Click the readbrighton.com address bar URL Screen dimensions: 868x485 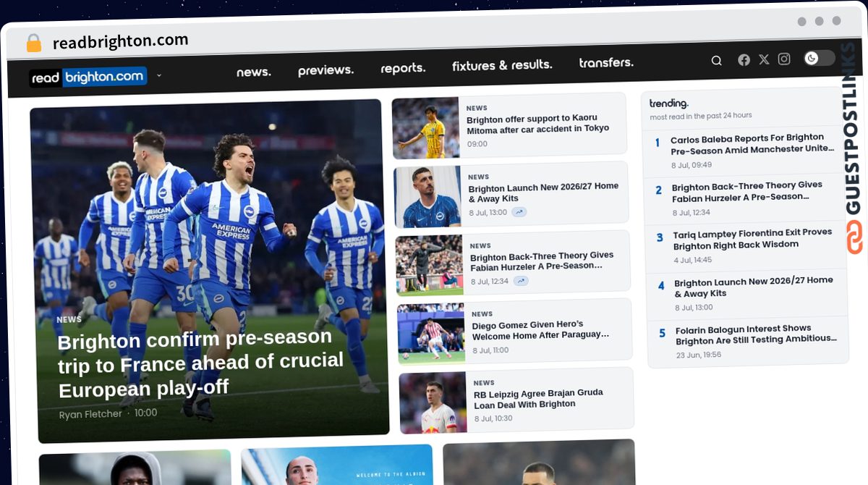coord(120,41)
